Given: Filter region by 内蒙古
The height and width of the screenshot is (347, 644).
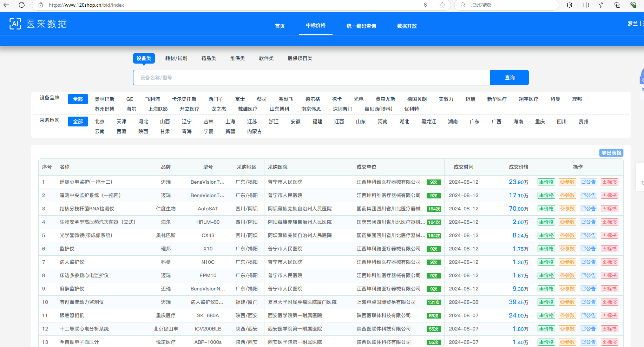Looking at the screenshot, I should click(x=255, y=131).
